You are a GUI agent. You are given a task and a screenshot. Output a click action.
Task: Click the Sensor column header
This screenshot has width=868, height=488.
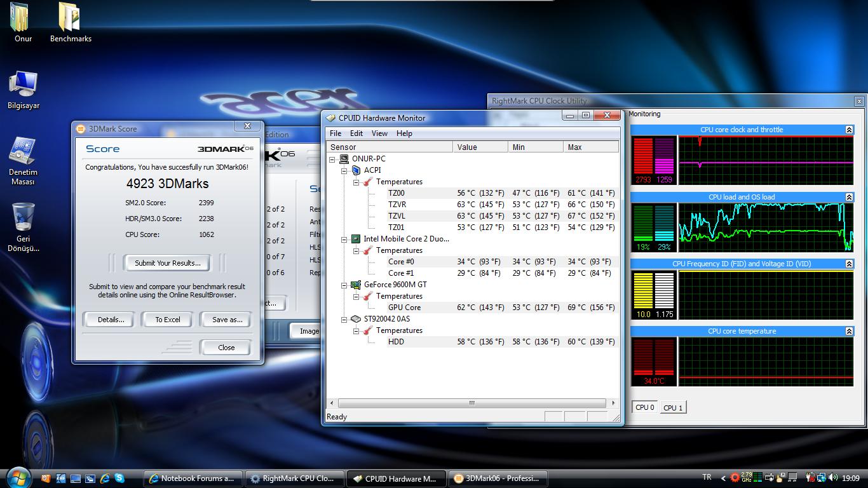(391, 147)
